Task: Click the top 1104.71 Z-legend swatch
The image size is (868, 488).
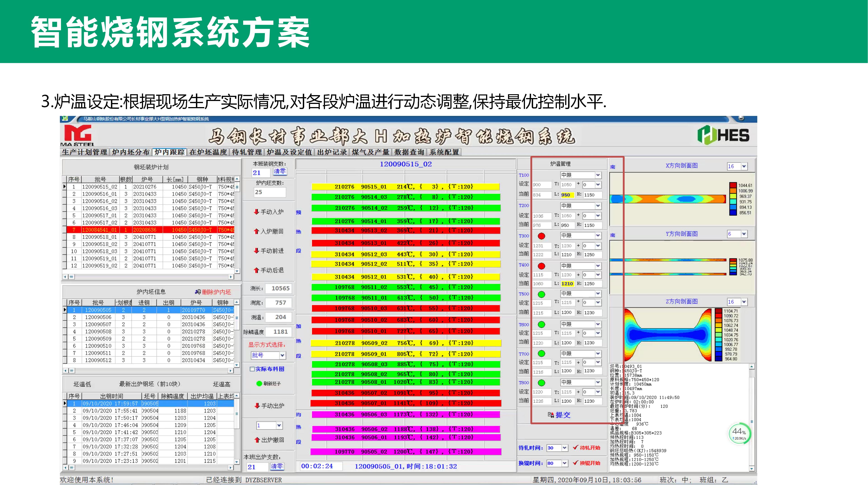Action: pos(718,311)
